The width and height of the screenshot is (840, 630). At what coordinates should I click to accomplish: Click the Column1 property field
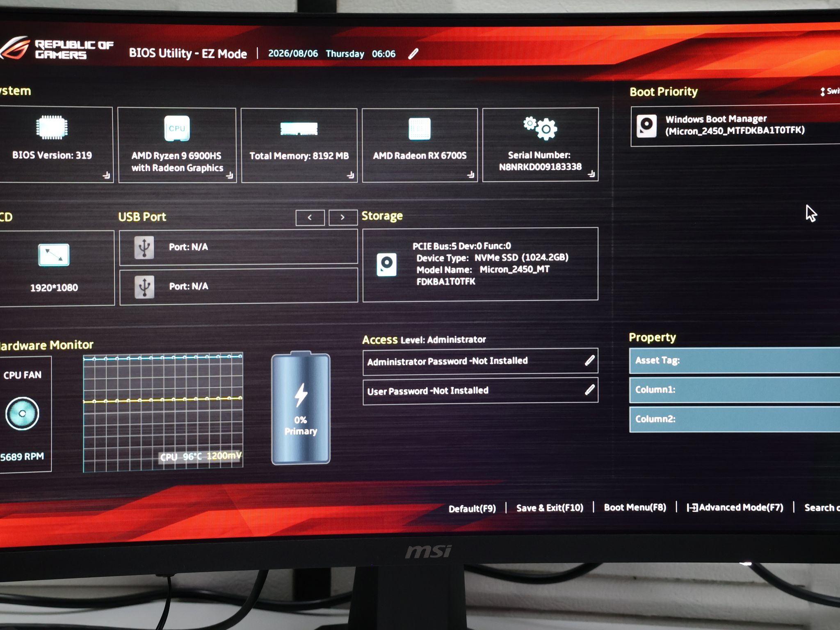point(735,390)
